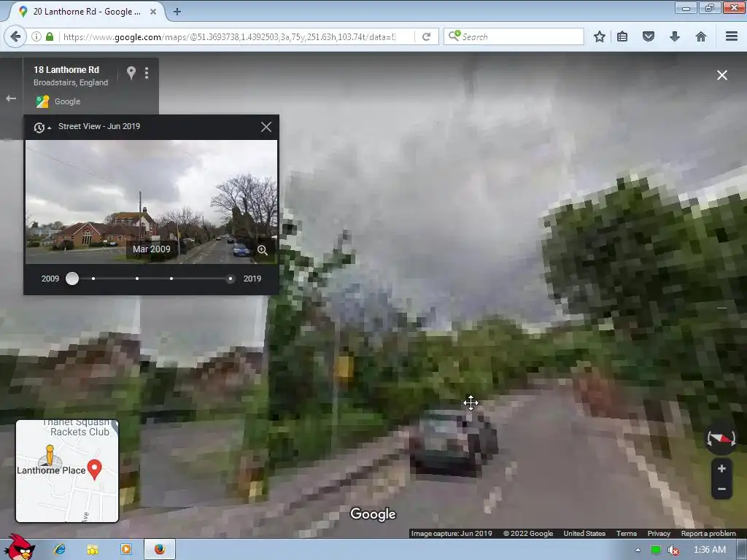The width and height of the screenshot is (747, 560).
Task: Save page to Pocket
Action: (x=649, y=36)
